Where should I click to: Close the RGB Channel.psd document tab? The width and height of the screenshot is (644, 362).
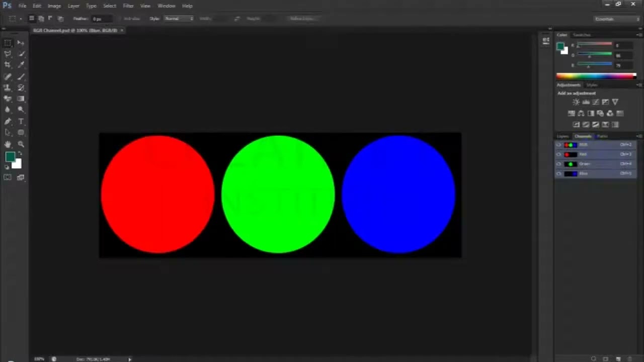(x=122, y=30)
